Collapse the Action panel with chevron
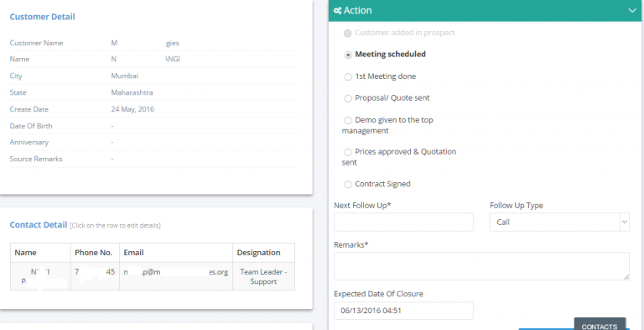 tap(632, 11)
